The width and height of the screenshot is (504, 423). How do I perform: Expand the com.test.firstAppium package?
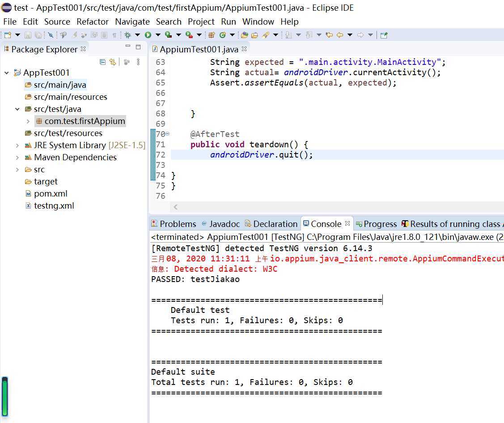[28, 121]
